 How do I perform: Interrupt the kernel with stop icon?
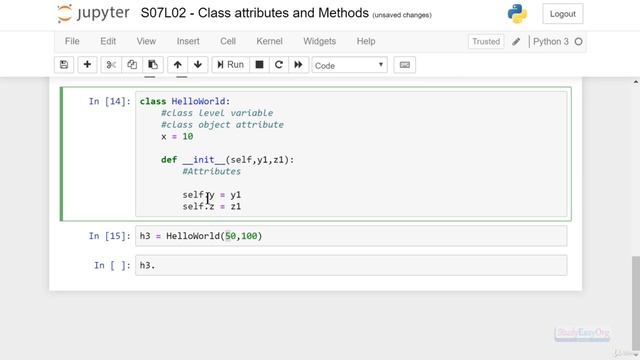point(259,65)
